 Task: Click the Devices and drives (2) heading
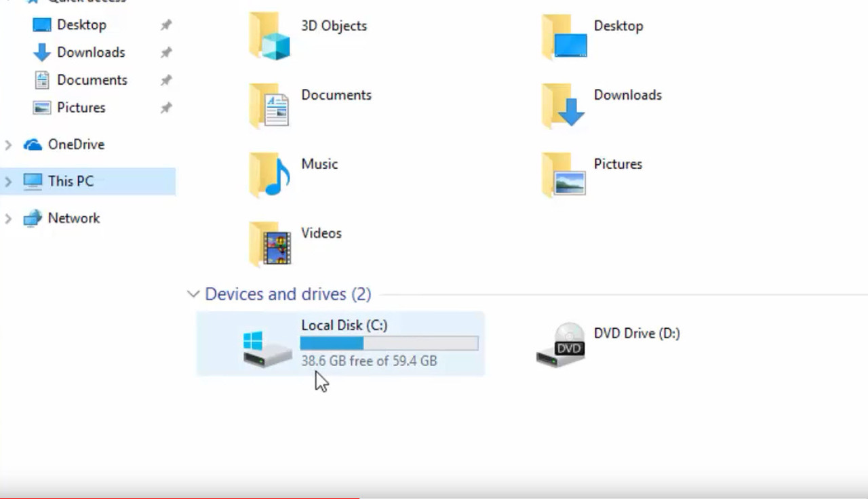(x=287, y=294)
